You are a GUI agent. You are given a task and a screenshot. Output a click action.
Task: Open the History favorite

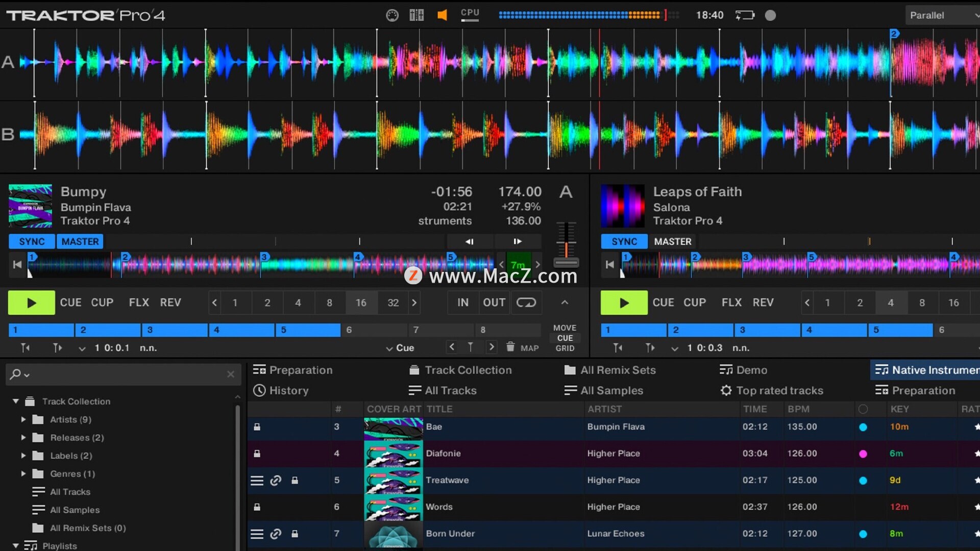(281, 391)
